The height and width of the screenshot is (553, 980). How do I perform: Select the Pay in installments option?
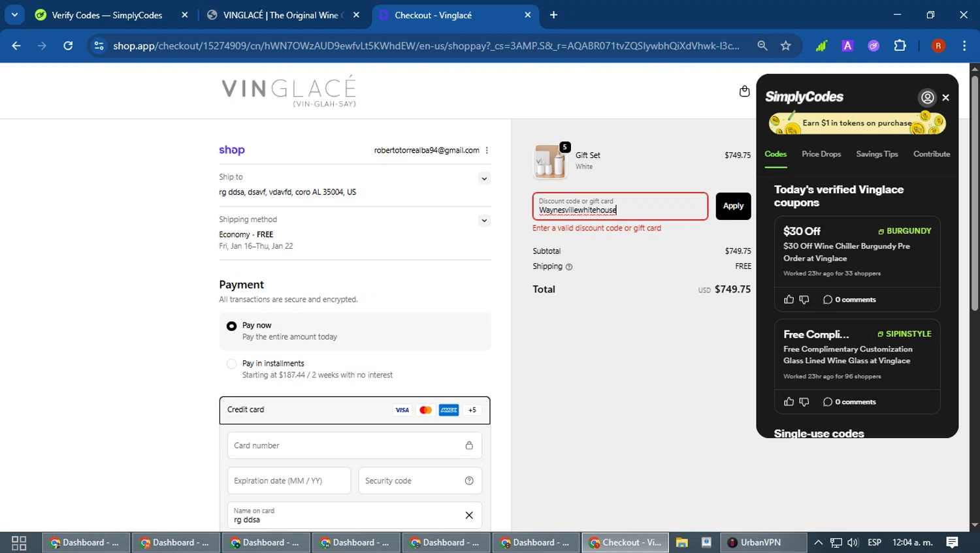tap(231, 364)
